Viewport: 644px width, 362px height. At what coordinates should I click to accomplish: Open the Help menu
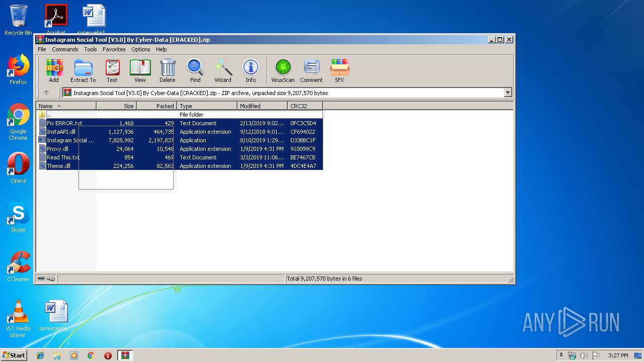161,49
